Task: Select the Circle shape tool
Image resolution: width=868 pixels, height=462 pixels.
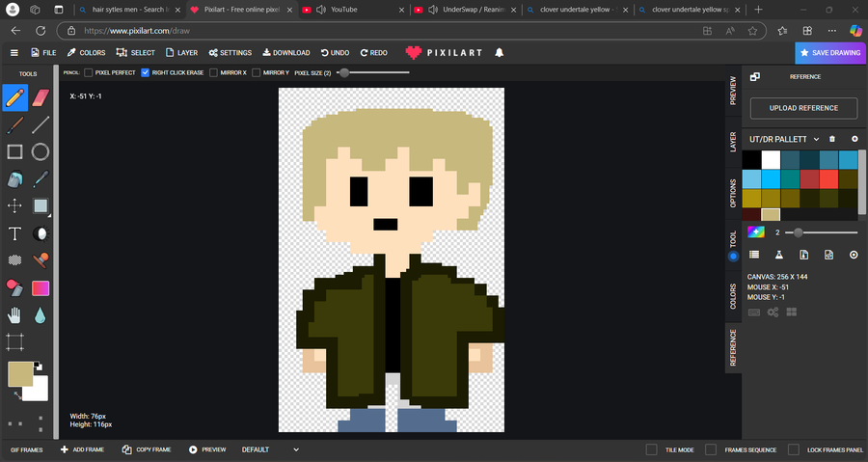Action: pyautogui.click(x=41, y=151)
